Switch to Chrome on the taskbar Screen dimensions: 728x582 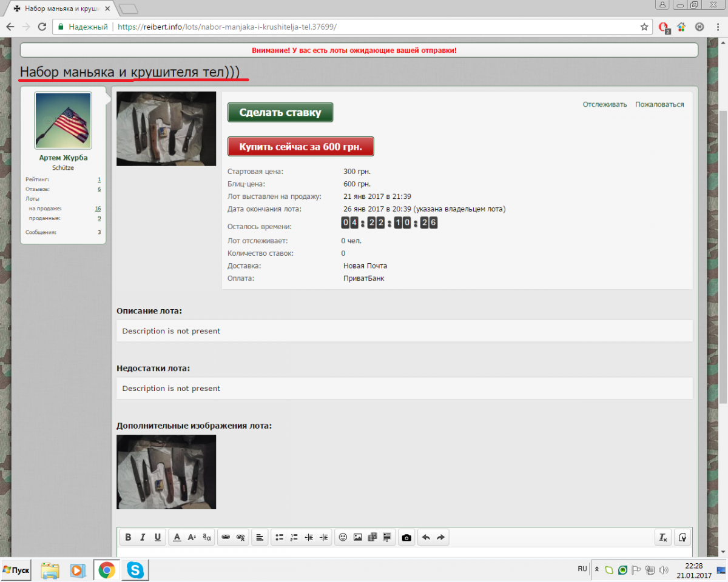tap(107, 570)
